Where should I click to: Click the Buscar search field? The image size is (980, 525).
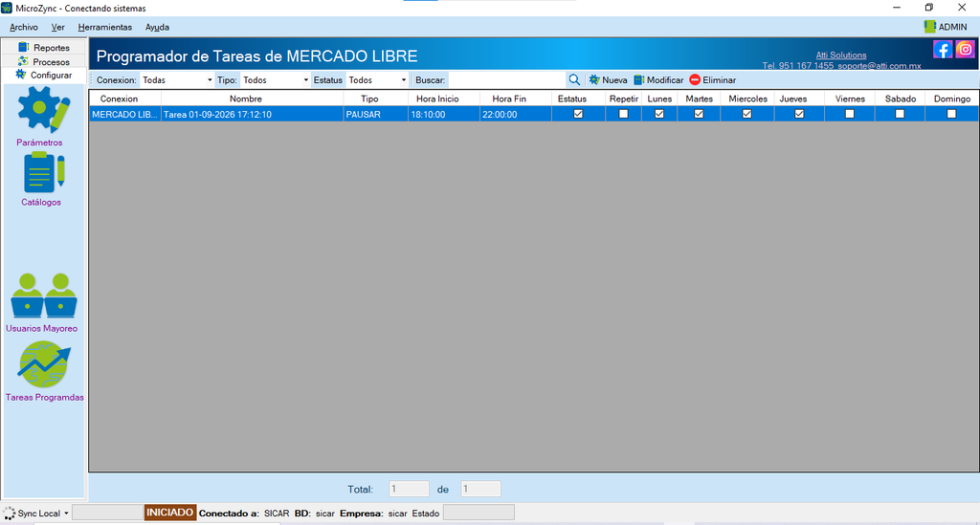coord(507,80)
